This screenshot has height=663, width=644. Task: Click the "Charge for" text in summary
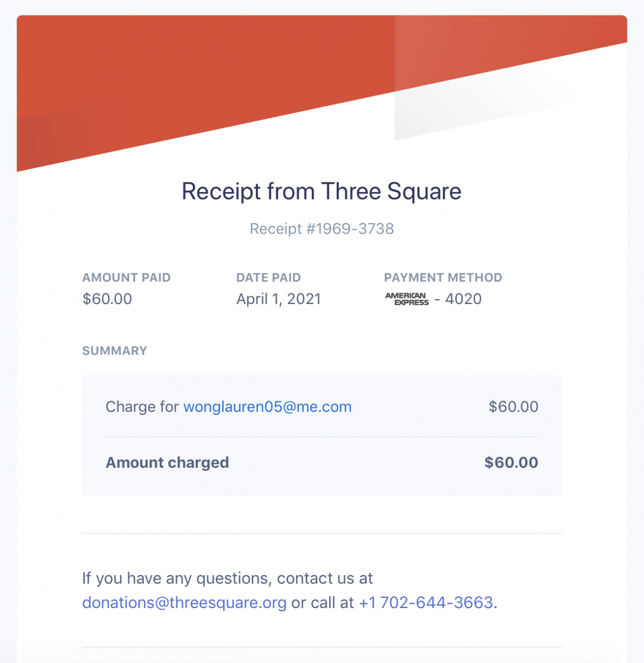click(142, 407)
